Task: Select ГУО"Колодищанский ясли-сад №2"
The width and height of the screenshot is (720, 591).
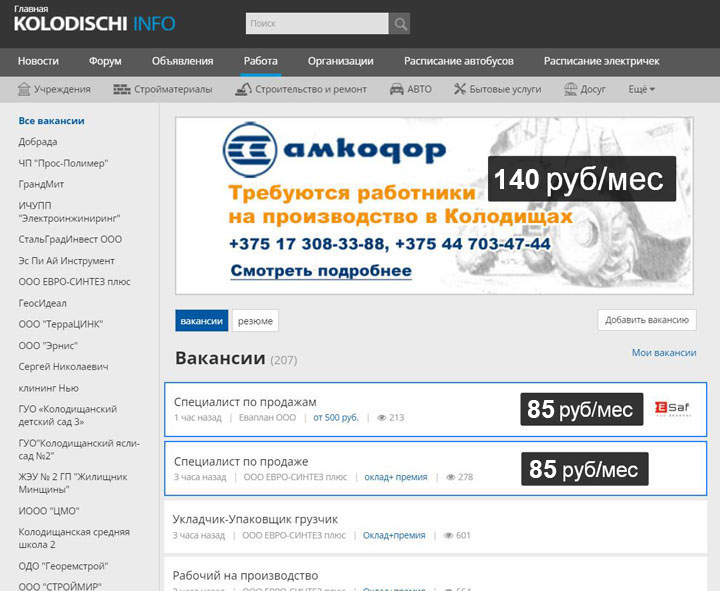Action: pyautogui.click(x=79, y=450)
